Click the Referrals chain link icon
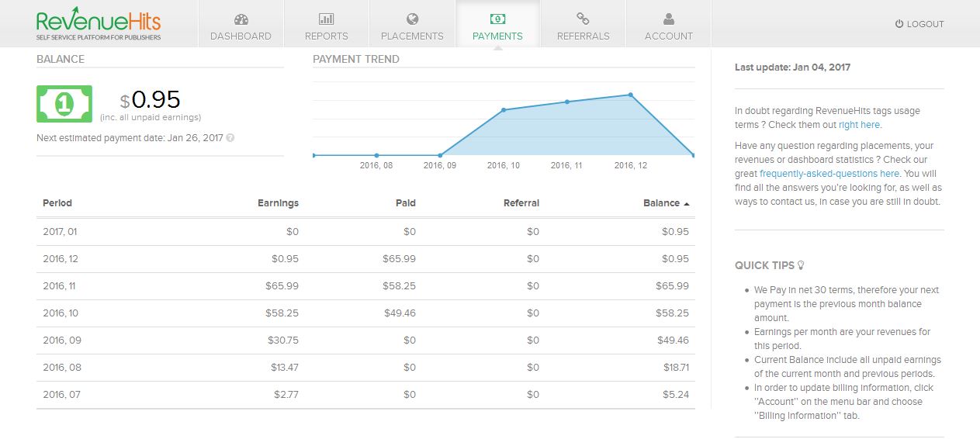 coord(583,19)
